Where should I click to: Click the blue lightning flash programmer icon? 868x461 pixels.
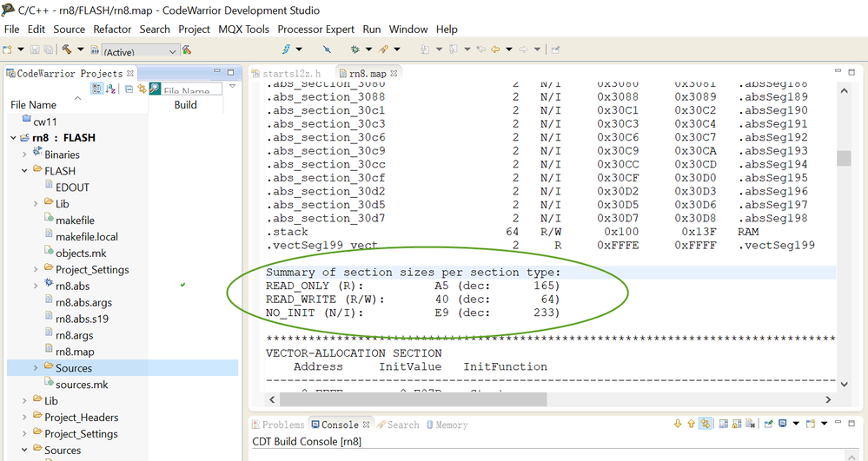coord(286,49)
